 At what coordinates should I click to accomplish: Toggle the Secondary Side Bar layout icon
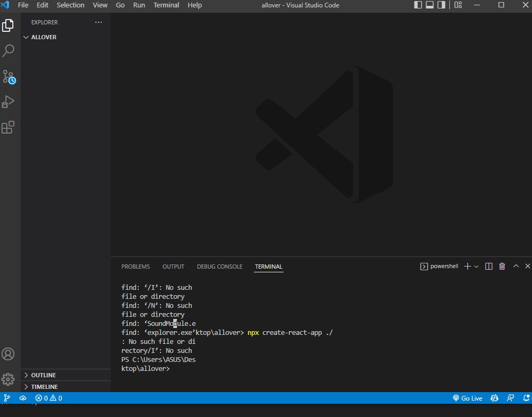(441, 5)
